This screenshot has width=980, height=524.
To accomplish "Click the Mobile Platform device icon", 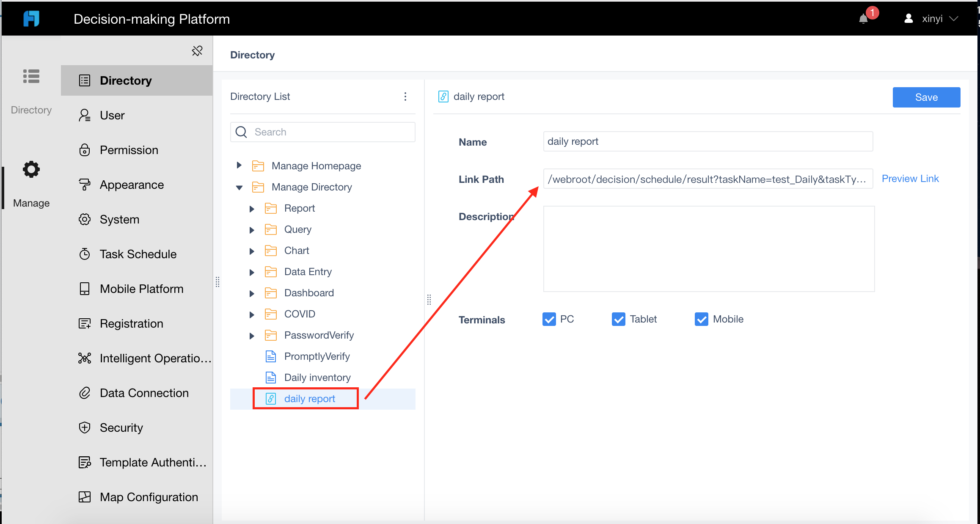I will point(85,289).
